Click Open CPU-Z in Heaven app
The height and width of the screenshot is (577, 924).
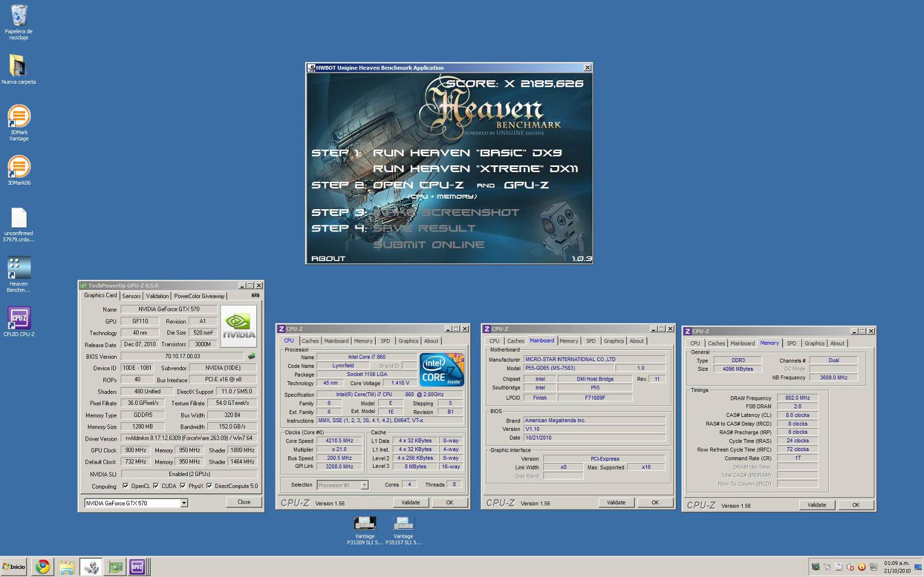click(419, 185)
